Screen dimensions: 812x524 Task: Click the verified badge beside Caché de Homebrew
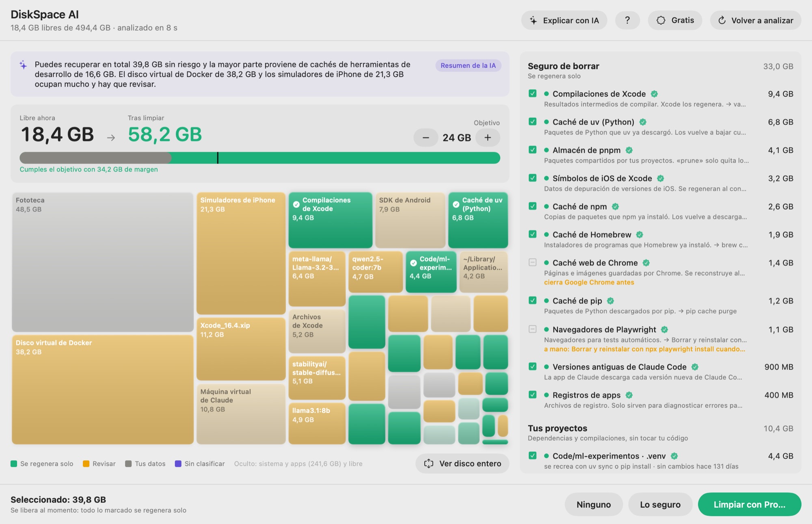click(640, 234)
